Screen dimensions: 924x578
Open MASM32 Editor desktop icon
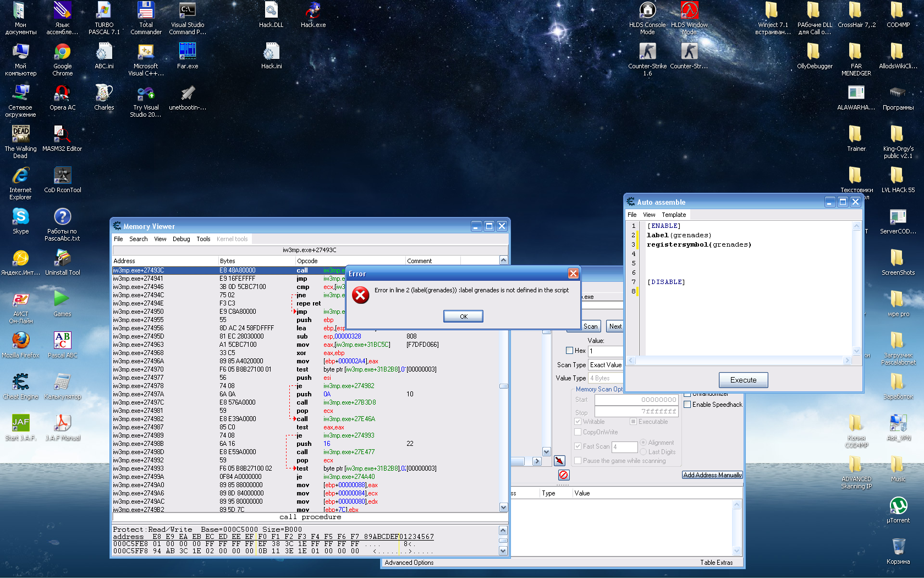pos(62,138)
